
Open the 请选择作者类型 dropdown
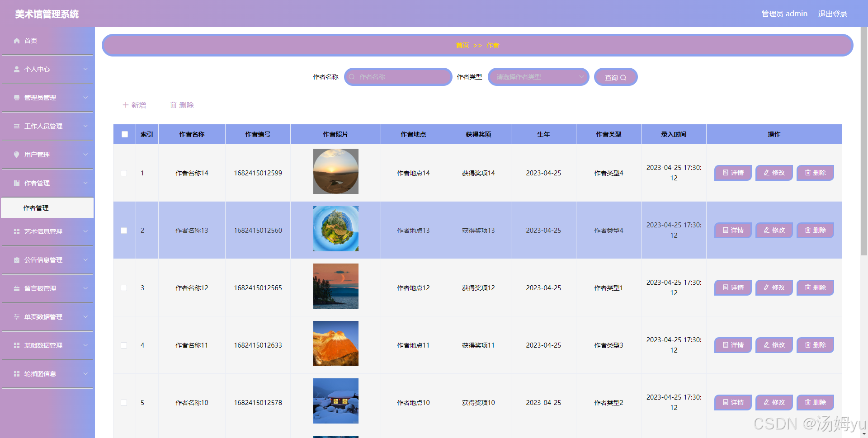[x=538, y=77]
